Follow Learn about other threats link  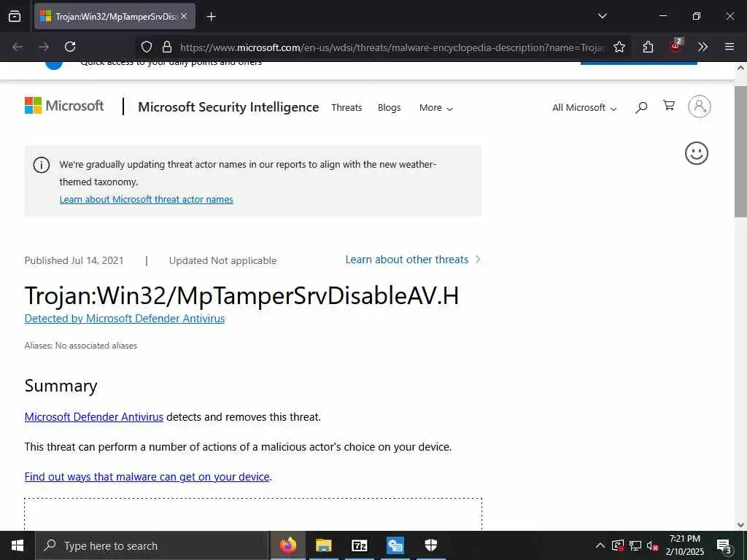(413, 260)
